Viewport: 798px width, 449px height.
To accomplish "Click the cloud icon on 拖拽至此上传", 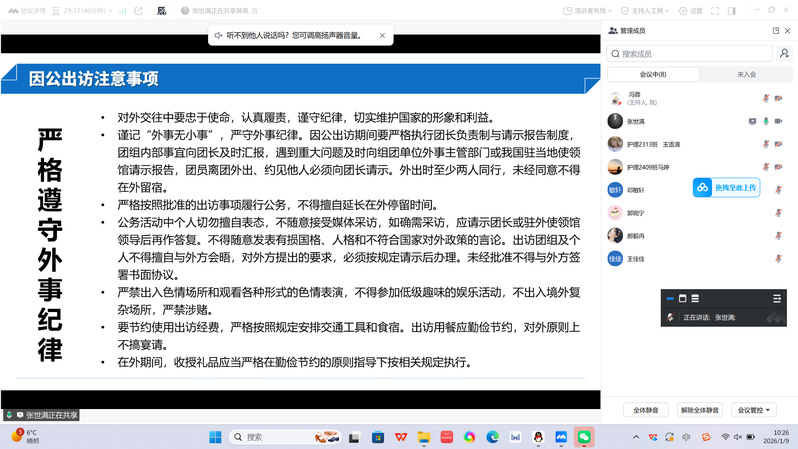I will (703, 187).
